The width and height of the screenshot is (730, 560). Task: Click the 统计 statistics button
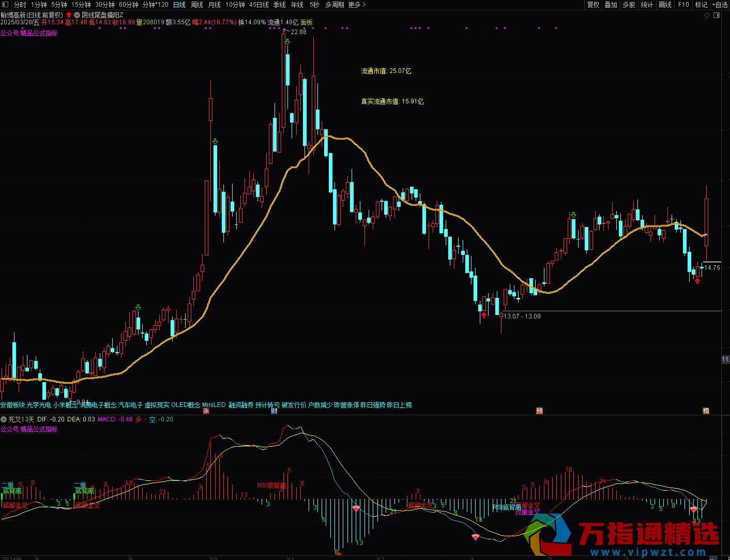(647, 5)
